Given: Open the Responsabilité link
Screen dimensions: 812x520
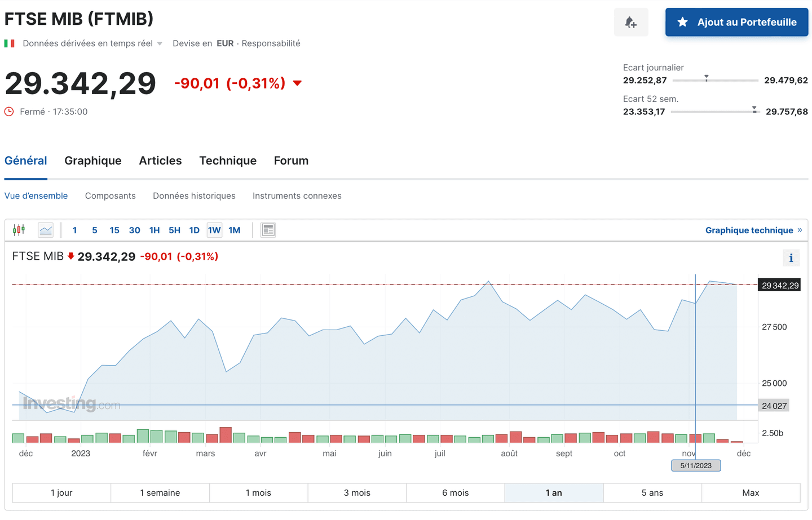Looking at the screenshot, I should pyautogui.click(x=271, y=43).
